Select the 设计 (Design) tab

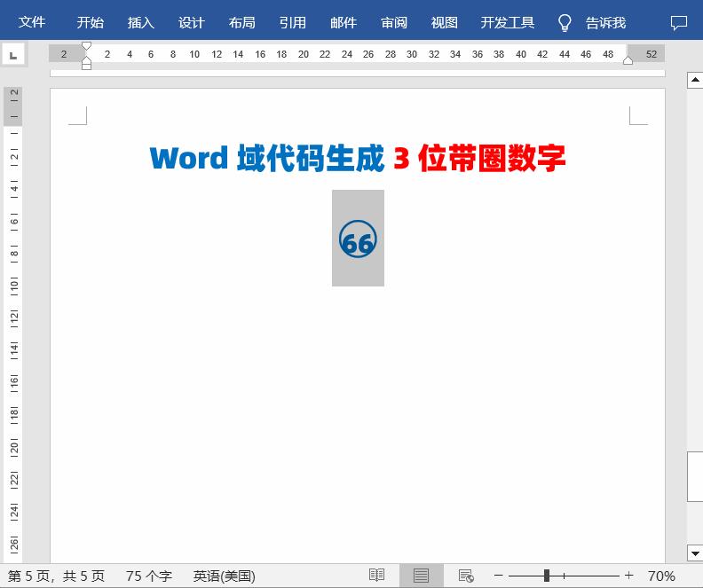coord(192,22)
